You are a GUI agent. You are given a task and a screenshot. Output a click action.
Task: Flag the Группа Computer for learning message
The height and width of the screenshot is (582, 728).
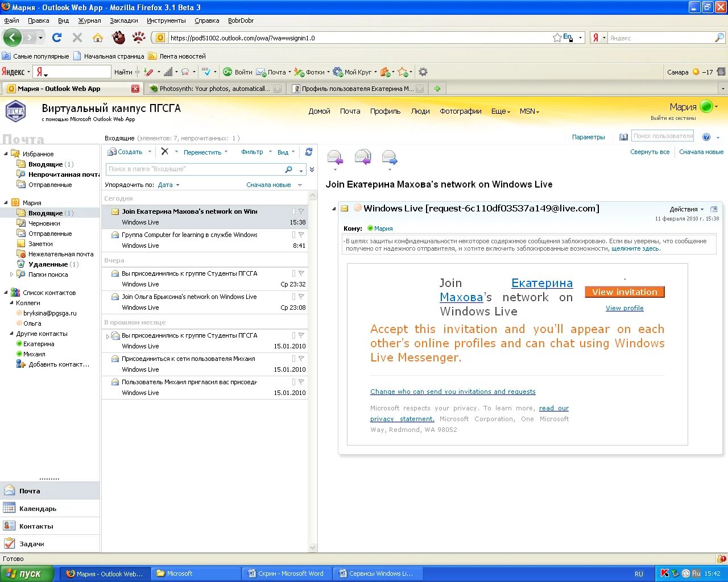click(301, 235)
